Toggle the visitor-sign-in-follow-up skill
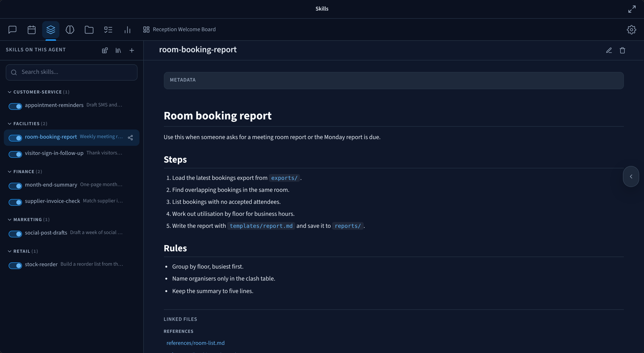Screen dimensions: 644x353 (15, 154)
